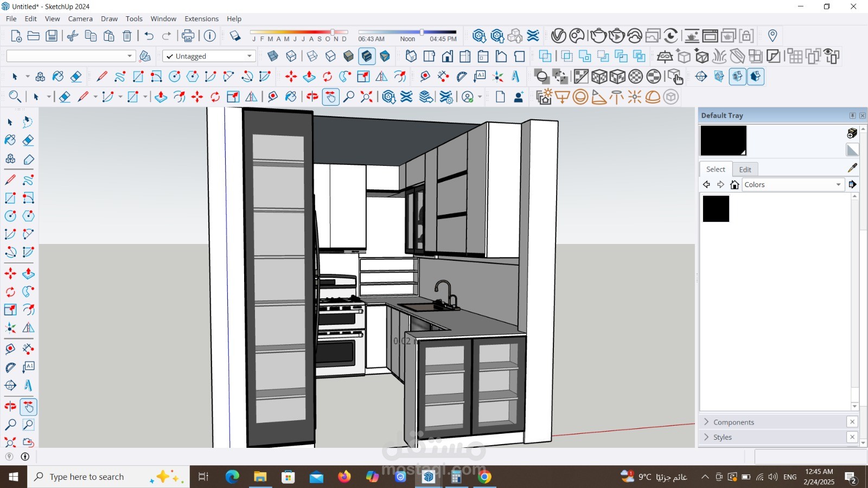Click the materials Back arrow in tray

706,184
